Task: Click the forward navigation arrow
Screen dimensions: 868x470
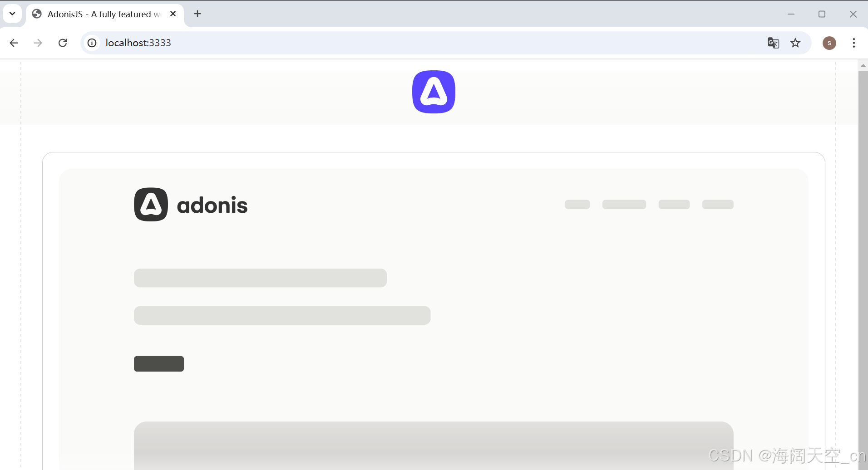Action: click(38, 43)
